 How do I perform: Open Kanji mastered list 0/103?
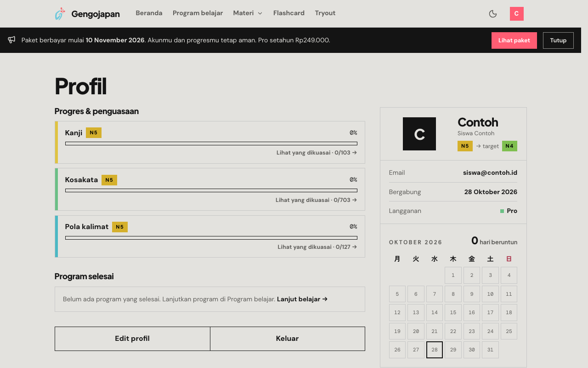point(317,153)
